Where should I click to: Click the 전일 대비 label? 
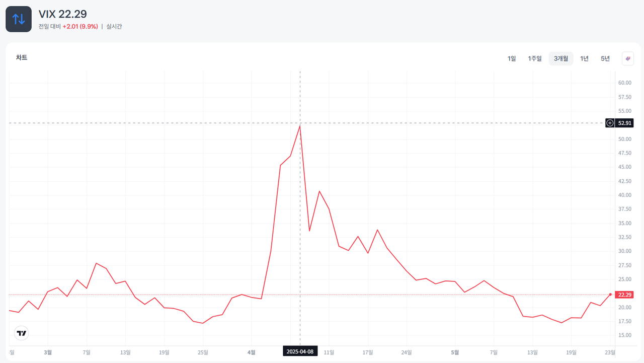tap(49, 26)
